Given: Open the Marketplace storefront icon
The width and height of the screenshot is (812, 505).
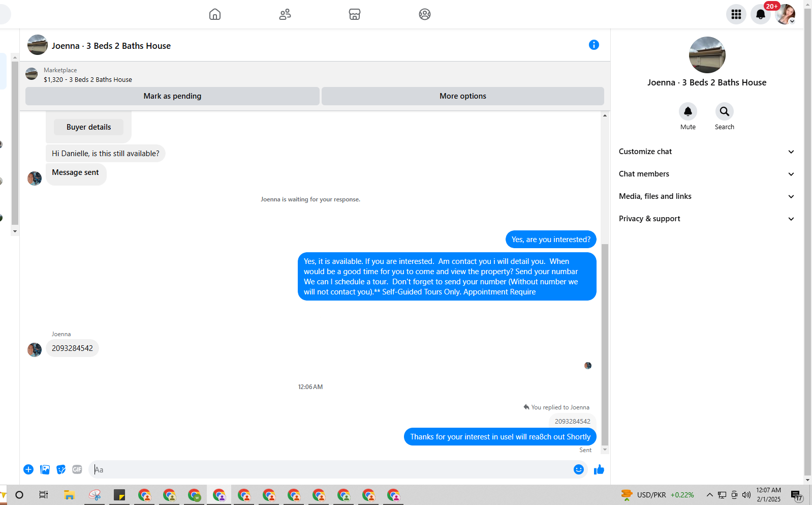Looking at the screenshot, I should point(355,14).
